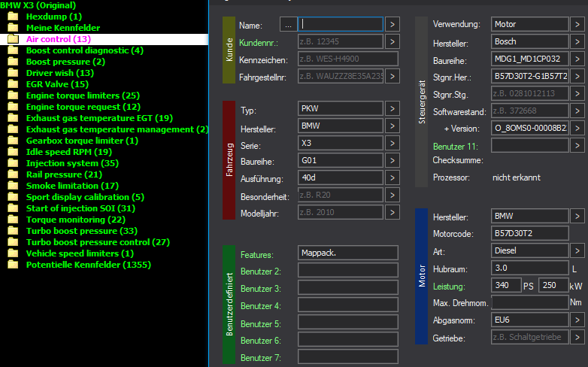Click folder icon beside Idle speed RPM
Viewport: 588px width, 367px height.
click(13, 152)
